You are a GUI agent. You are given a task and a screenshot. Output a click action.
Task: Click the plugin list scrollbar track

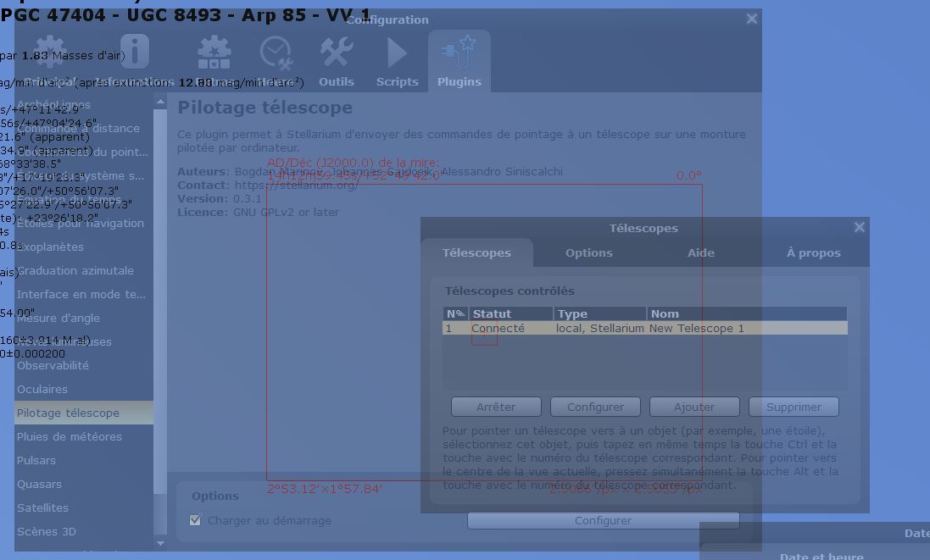(x=160, y=514)
